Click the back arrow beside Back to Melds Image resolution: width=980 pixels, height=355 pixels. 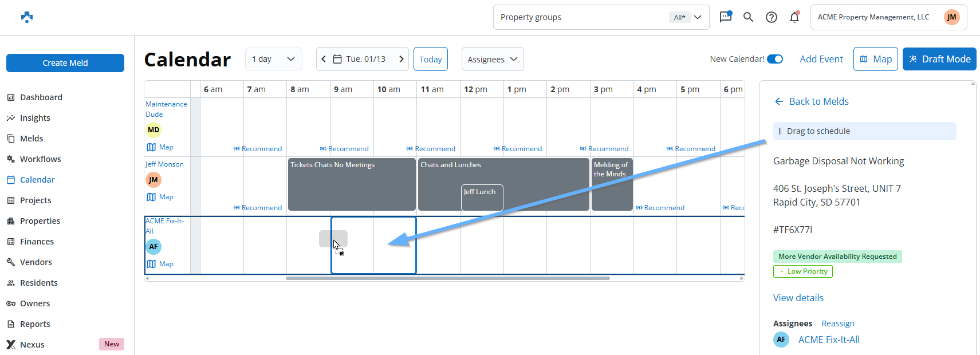779,101
